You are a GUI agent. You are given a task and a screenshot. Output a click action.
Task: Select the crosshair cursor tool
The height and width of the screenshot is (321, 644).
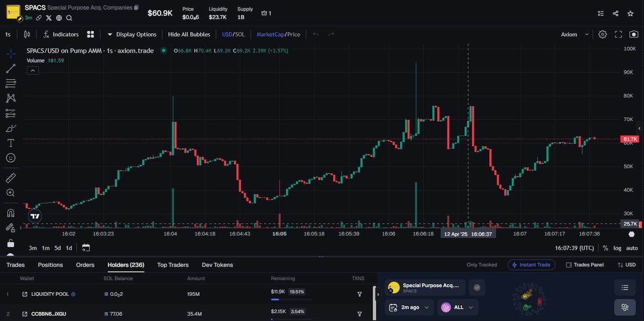[x=10, y=54]
